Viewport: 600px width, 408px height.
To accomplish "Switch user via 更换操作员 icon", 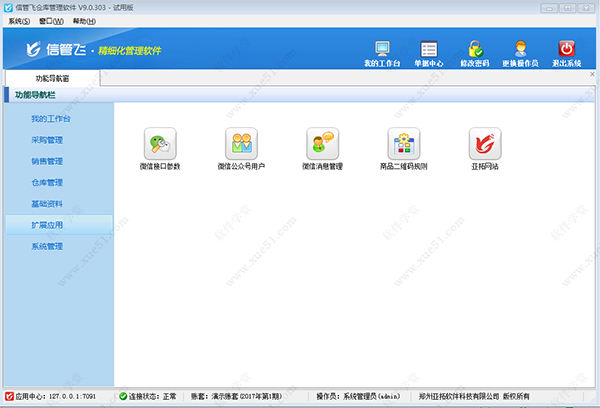I will [x=520, y=53].
